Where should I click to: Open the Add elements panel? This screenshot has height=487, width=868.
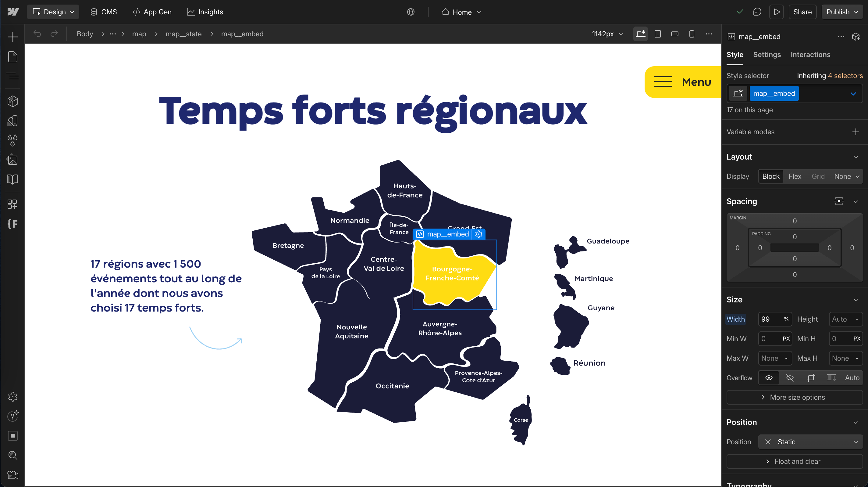[x=12, y=37]
